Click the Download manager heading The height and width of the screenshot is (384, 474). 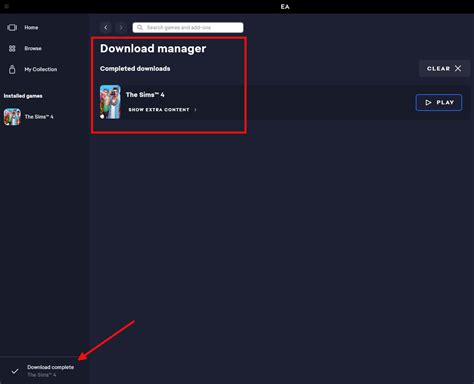click(153, 49)
